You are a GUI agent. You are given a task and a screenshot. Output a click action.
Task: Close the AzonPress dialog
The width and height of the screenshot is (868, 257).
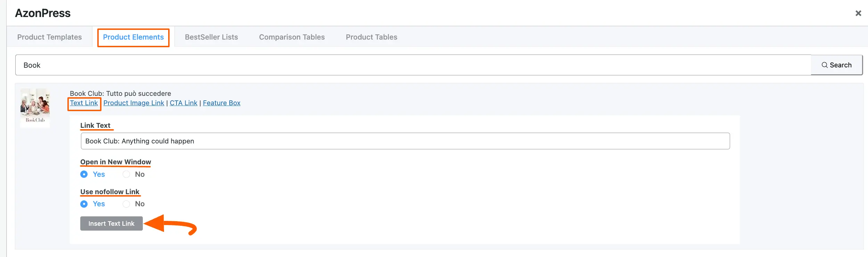click(x=858, y=13)
